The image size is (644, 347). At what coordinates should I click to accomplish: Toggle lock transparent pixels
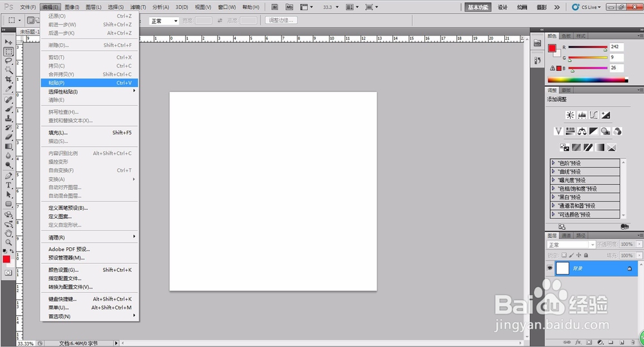coord(564,256)
